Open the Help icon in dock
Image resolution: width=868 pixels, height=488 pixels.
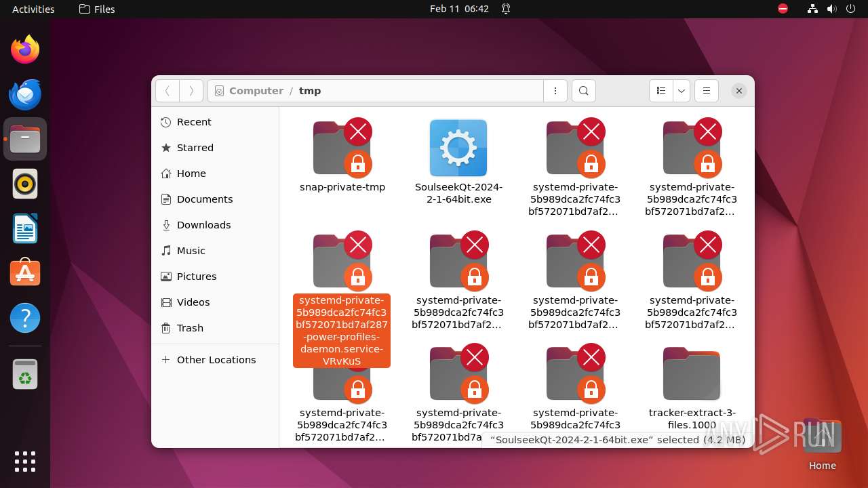tap(25, 318)
